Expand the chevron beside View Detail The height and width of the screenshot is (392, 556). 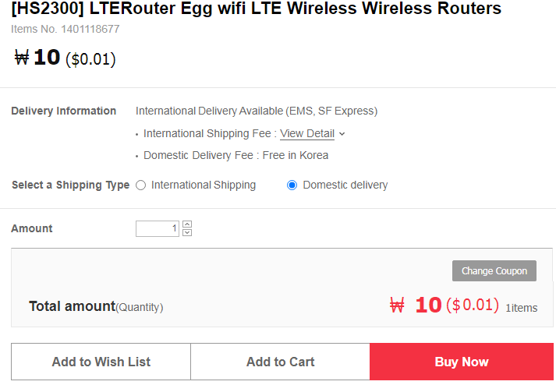(x=342, y=134)
